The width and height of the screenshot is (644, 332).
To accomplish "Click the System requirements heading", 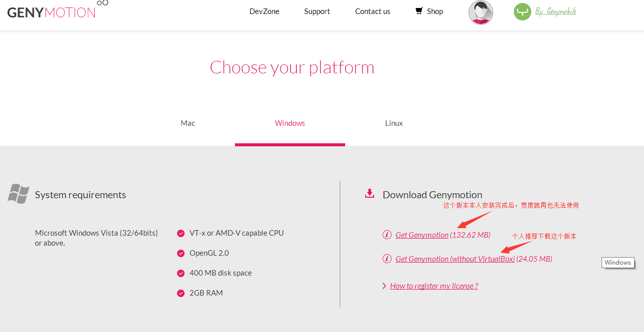I will click(x=80, y=195).
